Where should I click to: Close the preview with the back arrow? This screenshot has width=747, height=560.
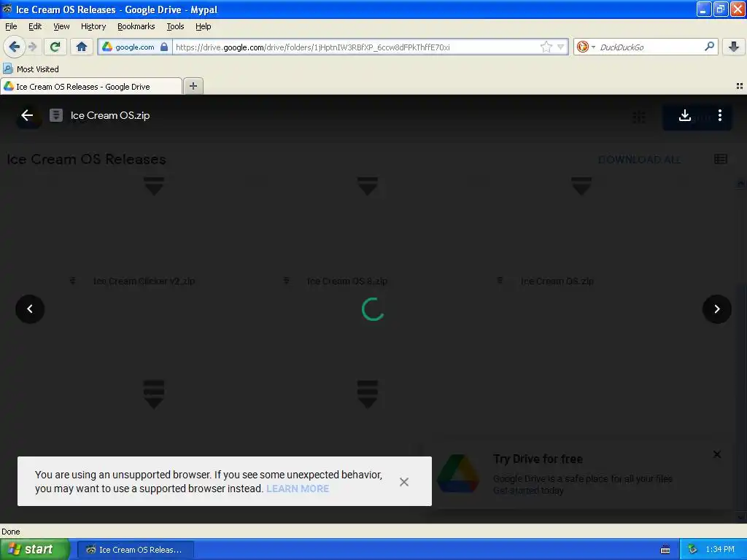27,115
